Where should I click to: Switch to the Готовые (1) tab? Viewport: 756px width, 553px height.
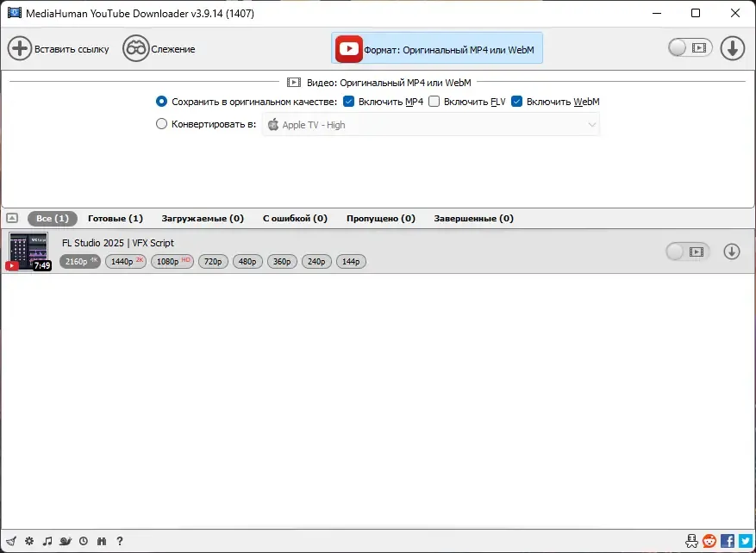(116, 218)
